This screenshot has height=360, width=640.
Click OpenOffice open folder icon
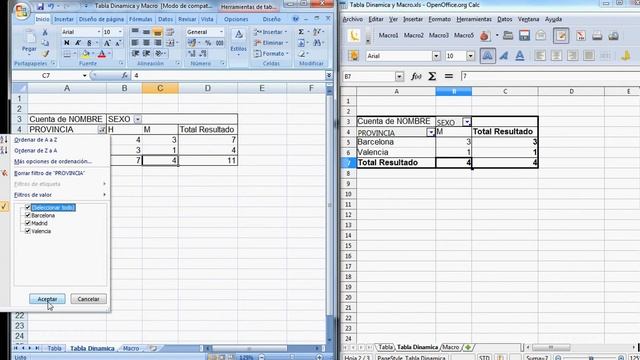pyautogui.click(x=508, y=36)
